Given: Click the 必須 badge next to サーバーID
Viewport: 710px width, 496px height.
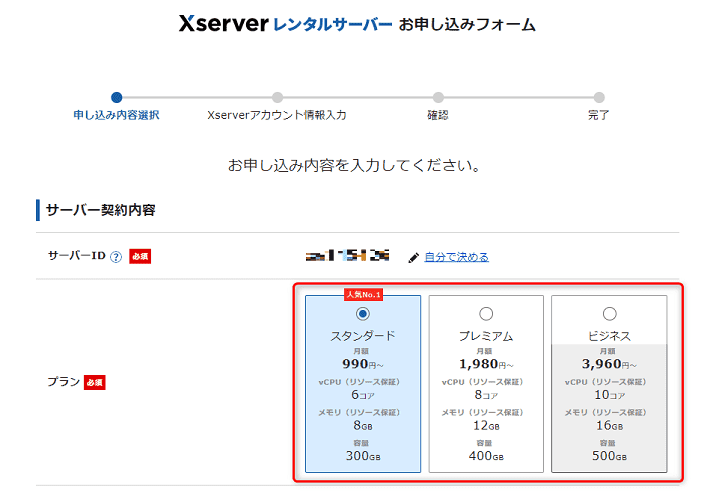Looking at the screenshot, I should click(140, 256).
